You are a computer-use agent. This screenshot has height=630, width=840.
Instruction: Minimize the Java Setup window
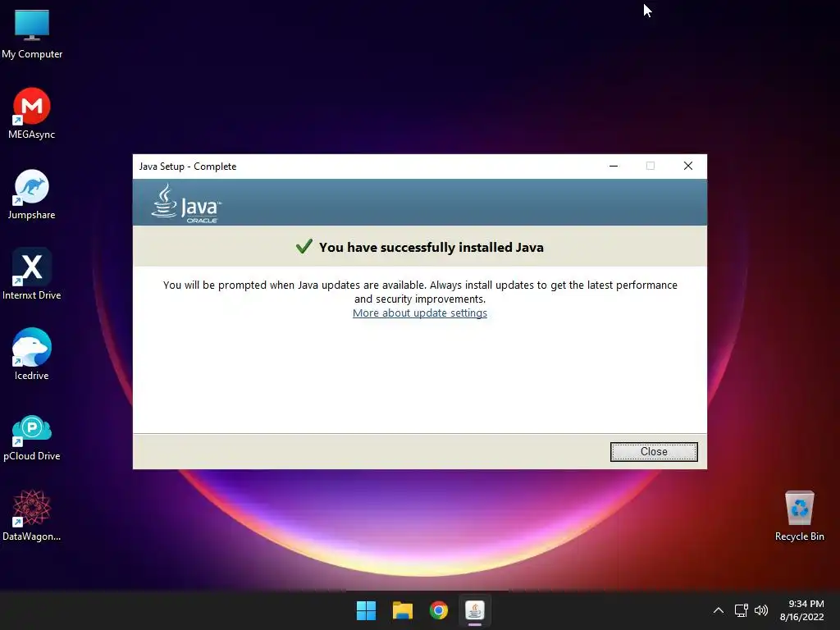[614, 166]
